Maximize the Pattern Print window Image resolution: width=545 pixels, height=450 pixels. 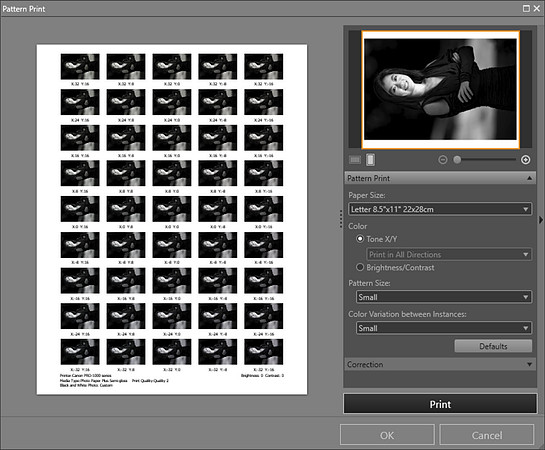(x=526, y=8)
